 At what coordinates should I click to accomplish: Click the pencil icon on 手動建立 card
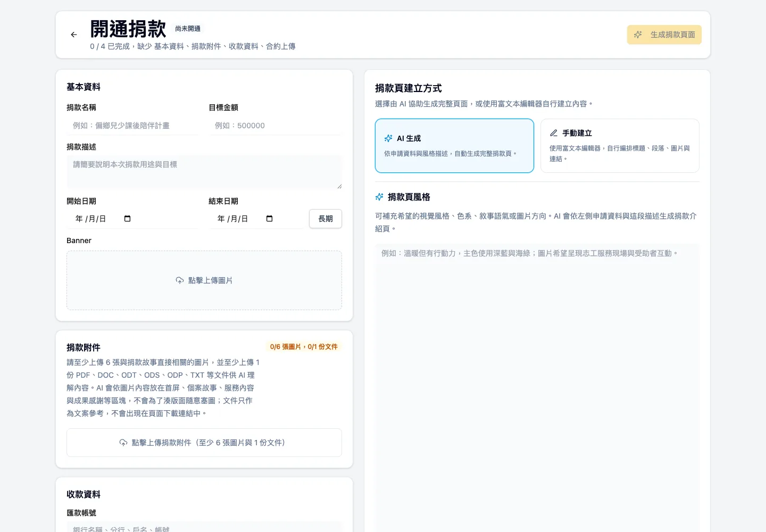(x=554, y=133)
